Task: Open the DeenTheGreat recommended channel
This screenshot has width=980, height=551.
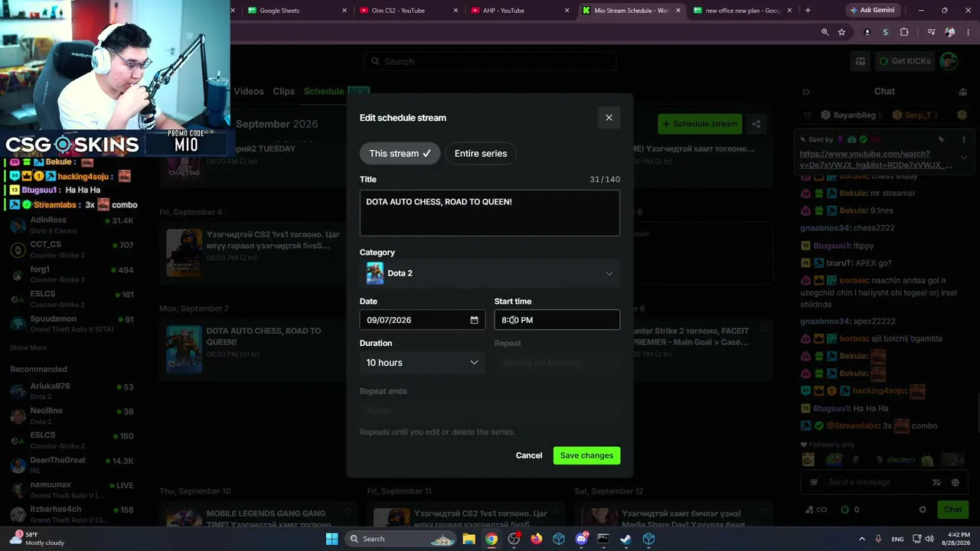Action: [72, 465]
